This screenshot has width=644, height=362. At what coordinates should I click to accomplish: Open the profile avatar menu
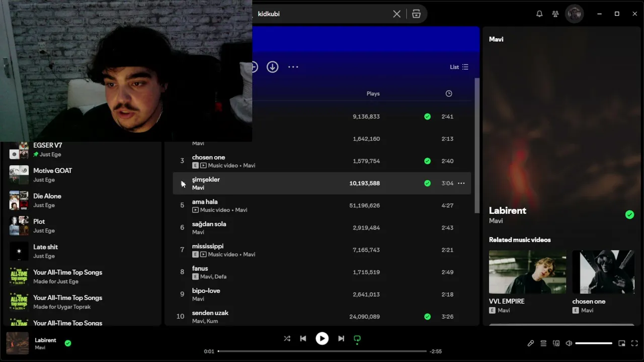[x=575, y=14]
